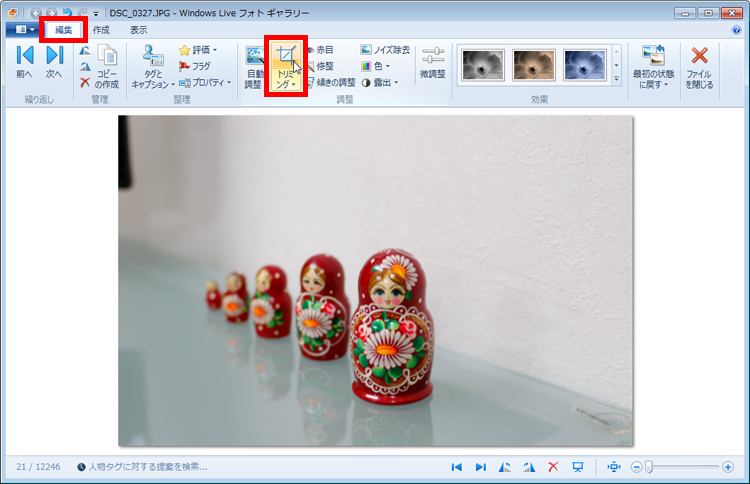Apply ノイズ除去 noise reduction
This screenshot has width=750, height=484.
[x=385, y=50]
